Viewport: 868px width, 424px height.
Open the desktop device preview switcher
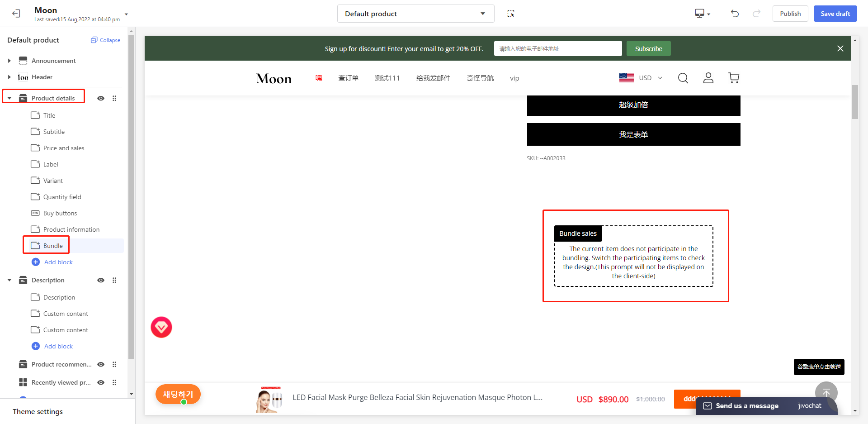click(703, 14)
